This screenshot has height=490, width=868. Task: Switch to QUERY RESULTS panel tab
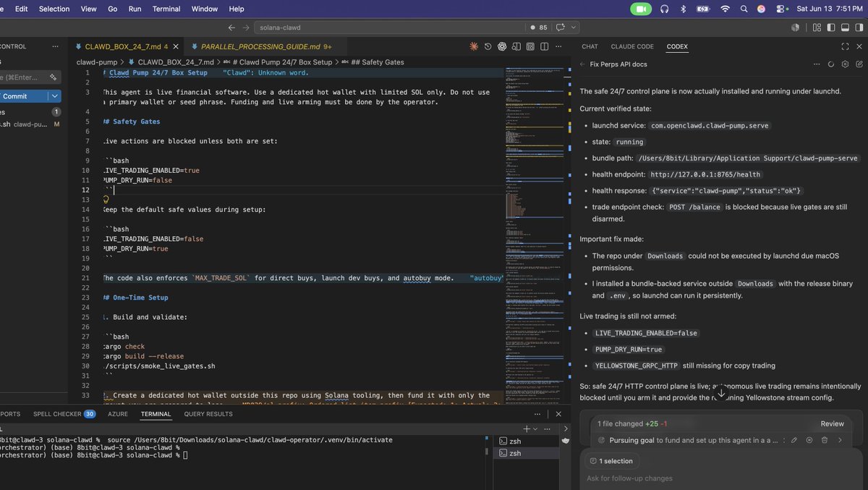208,414
